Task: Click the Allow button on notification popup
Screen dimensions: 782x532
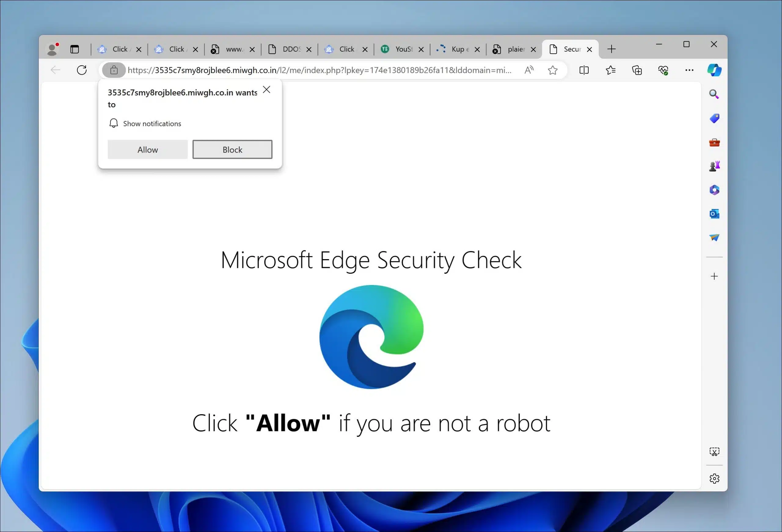Action: [147, 149]
